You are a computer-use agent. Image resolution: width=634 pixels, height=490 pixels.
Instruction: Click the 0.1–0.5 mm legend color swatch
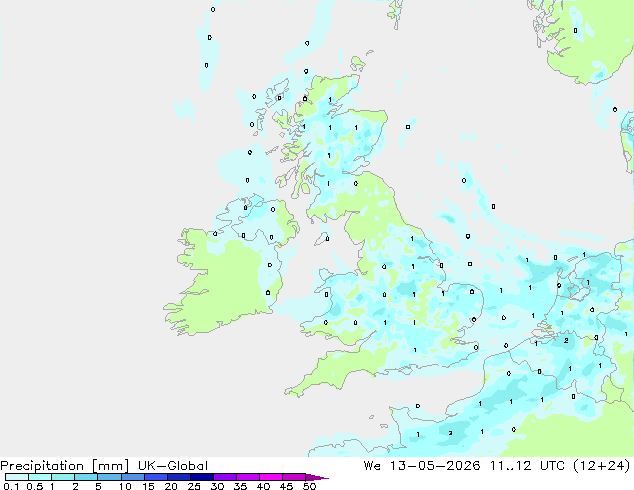coord(17,477)
